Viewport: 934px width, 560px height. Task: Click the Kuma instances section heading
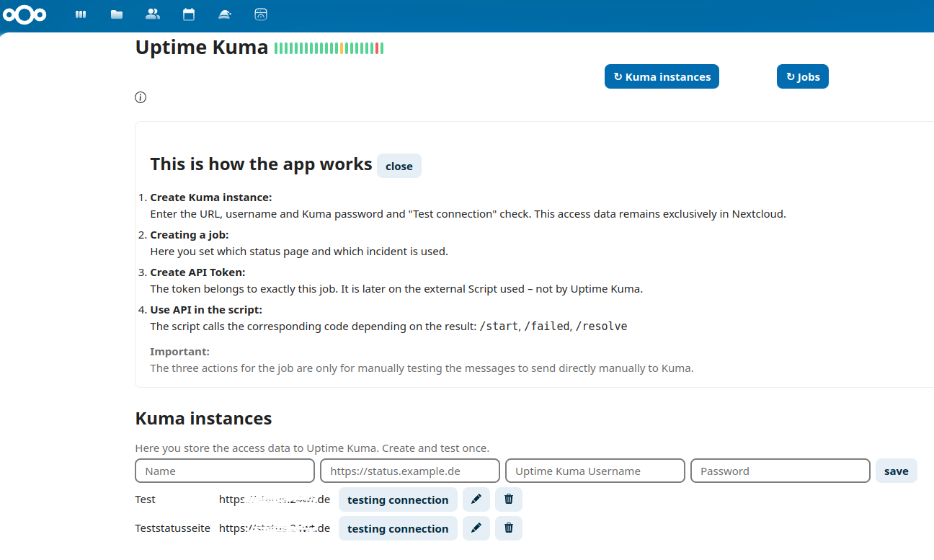(204, 418)
